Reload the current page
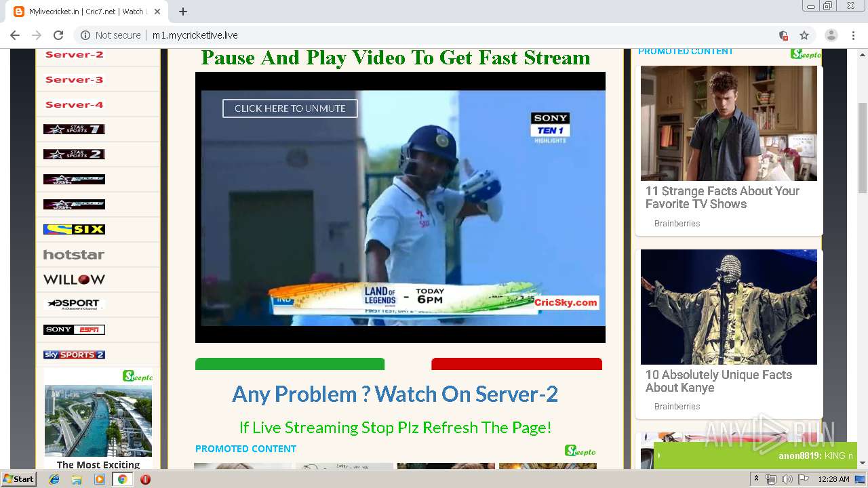The image size is (868, 488). point(58,35)
